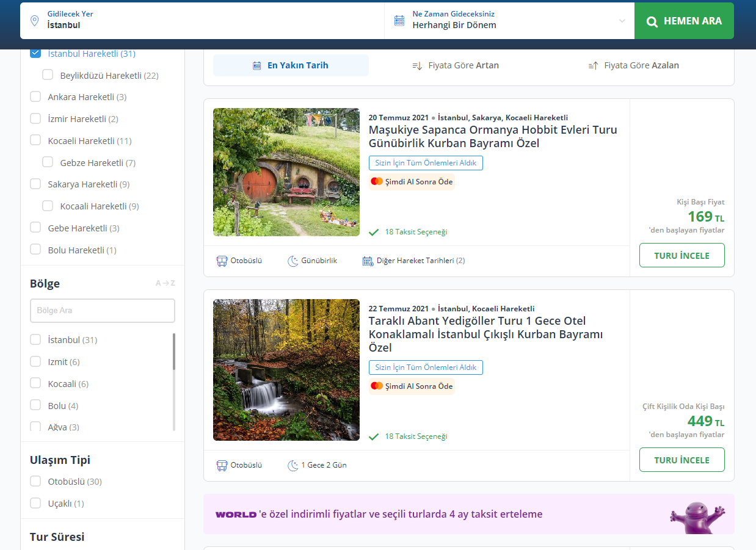Click the descending sort icon for Fiyata Göre Azalan
Image resolution: width=756 pixels, height=550 pixels.
point(593,65)
